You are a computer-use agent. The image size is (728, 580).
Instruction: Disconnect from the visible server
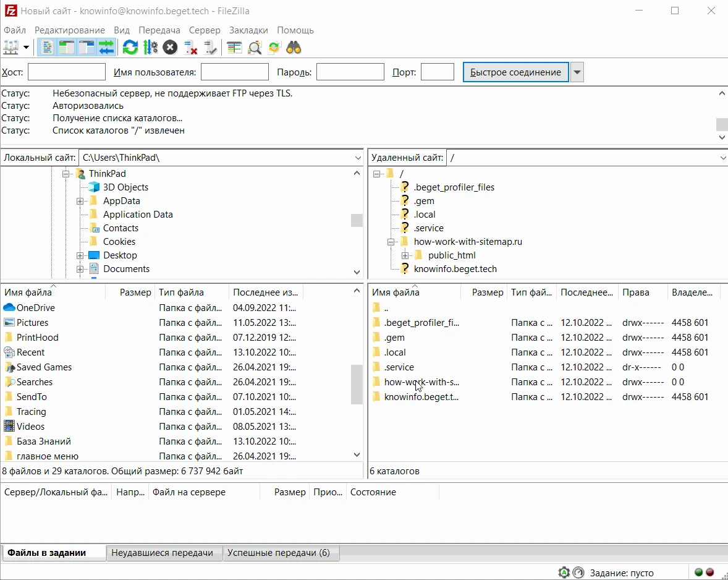click(x=190, y=47)
